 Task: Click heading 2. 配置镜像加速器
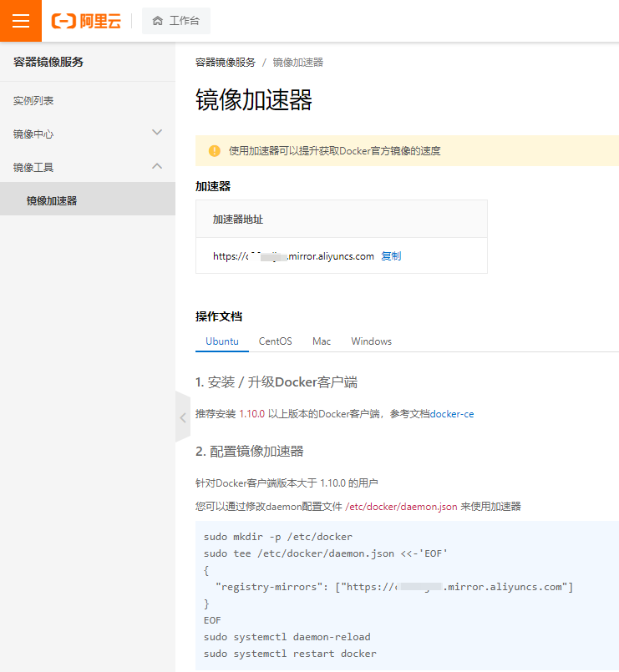tap(250, 452)
